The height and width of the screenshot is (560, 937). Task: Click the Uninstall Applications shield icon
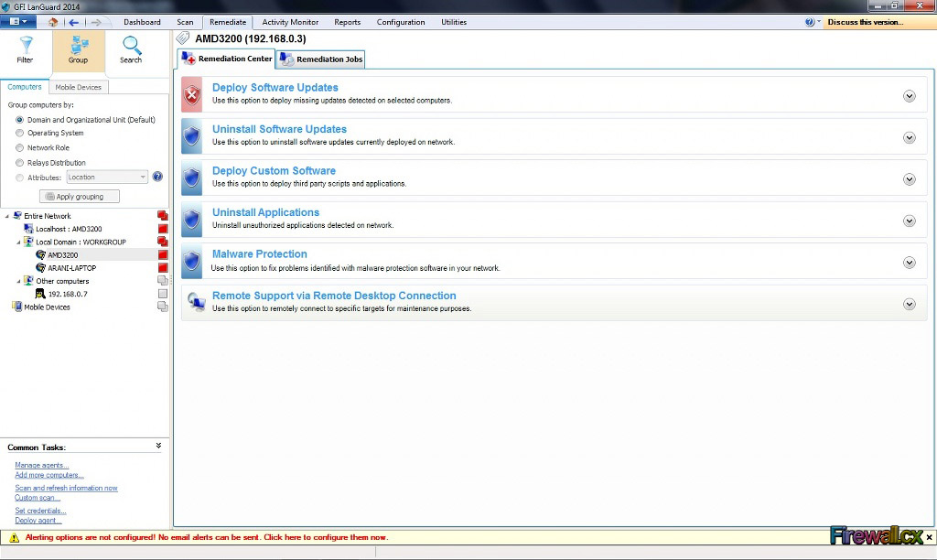192,220
